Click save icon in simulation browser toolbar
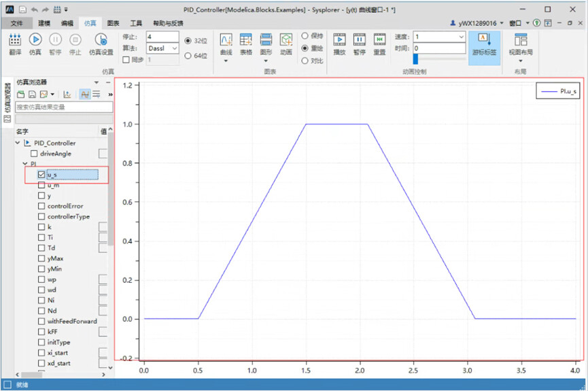 point(32,95)
